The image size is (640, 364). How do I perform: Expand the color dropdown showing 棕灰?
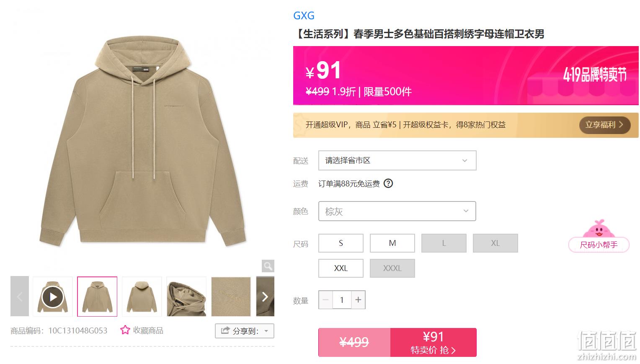(397, 211)
